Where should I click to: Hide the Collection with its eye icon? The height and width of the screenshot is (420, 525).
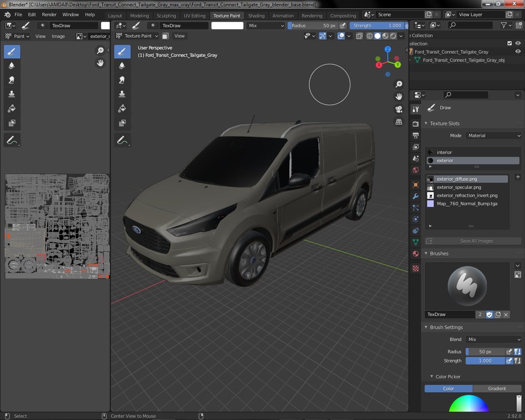coord(518,43)
